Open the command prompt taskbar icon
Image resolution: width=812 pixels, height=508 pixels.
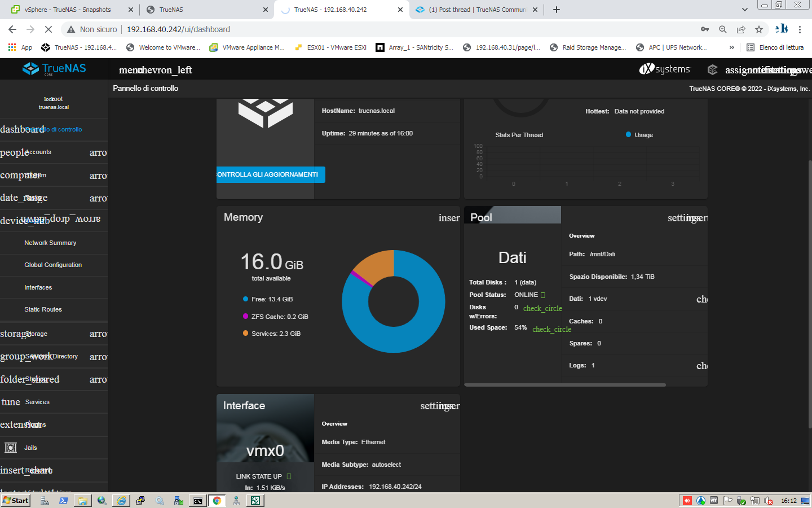click(198, 501)
